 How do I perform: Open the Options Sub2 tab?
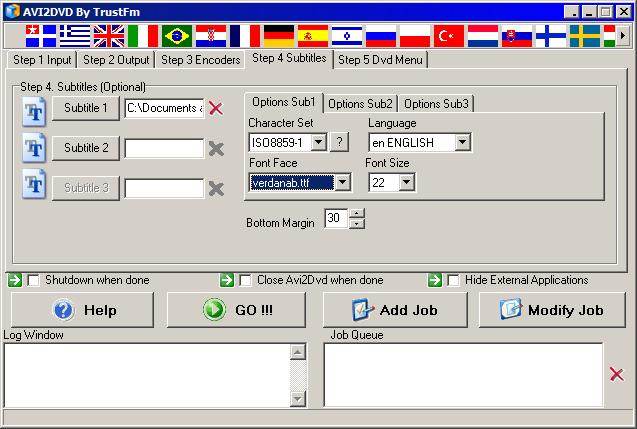pyautogui.click(x=360, y=104)
